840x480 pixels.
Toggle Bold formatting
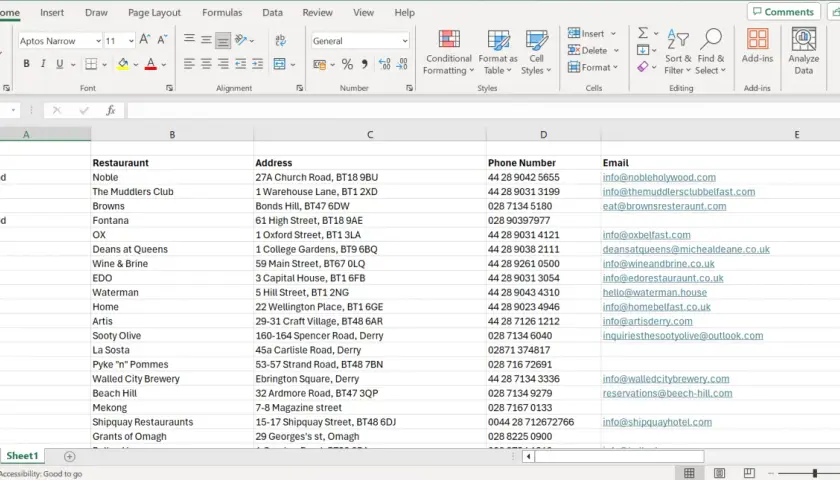[26, 64]
